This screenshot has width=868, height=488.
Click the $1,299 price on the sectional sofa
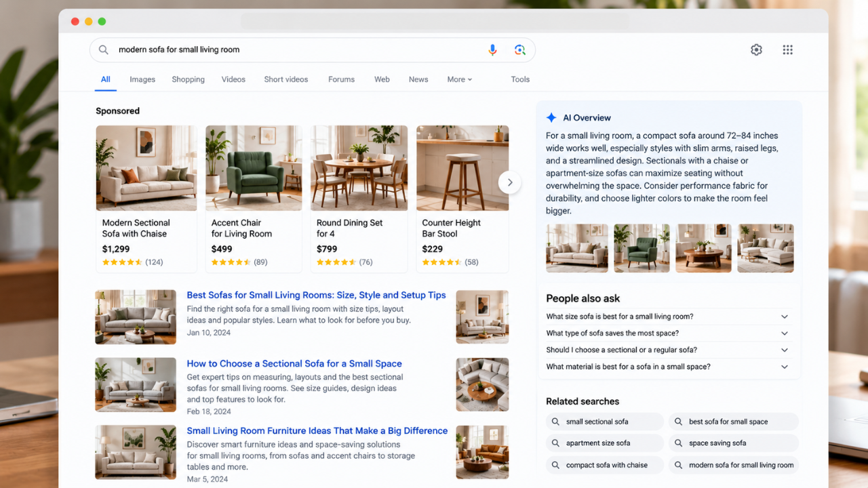point(116,249)
